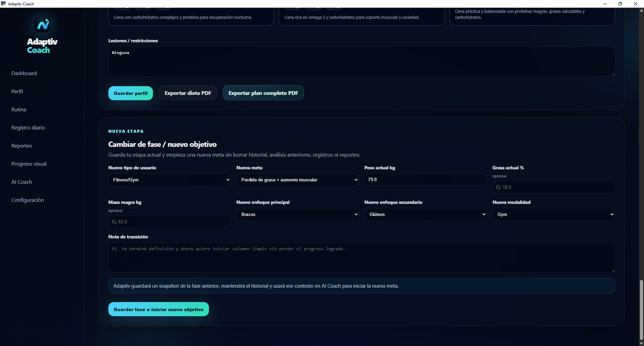Click the Adaptiv Coach title bar icon
644x346 pixels.
coord(4,4)
